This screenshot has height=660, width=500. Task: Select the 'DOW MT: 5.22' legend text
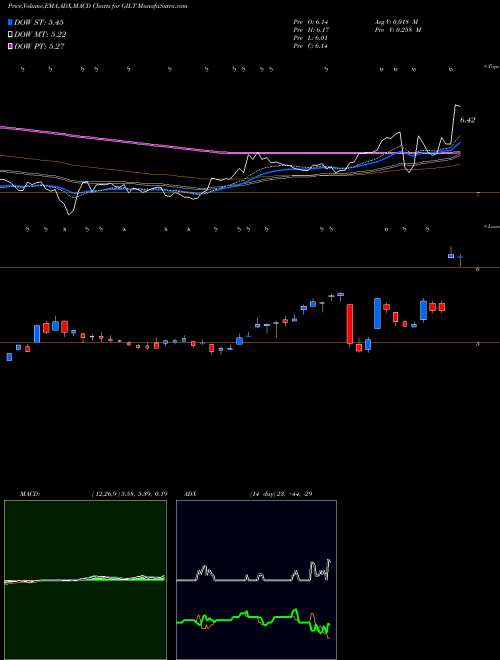pyautogui.click(x=40, y=35)
